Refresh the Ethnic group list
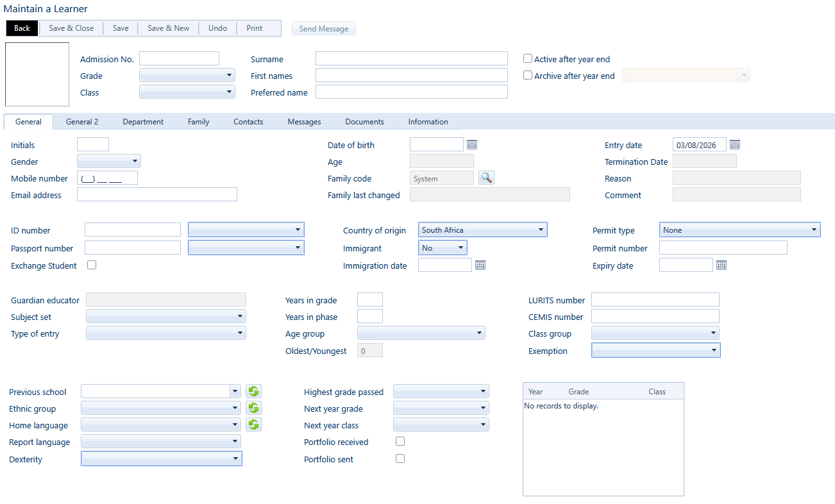This screenshot has width=835, height=504. (x=254, y=408)
